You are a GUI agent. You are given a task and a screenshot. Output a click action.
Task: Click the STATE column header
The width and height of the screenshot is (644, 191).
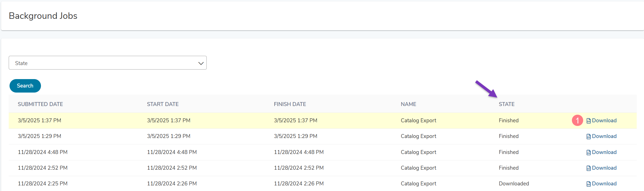tap(507, 104)
